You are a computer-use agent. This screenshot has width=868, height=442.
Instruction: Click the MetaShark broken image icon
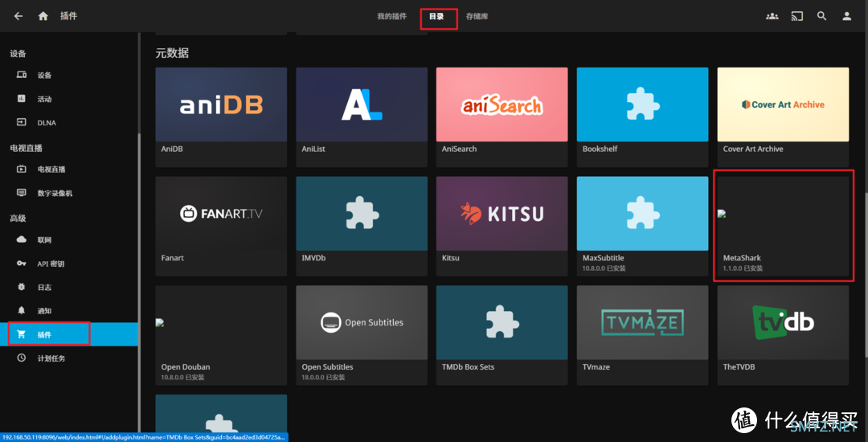pos(721,214)
